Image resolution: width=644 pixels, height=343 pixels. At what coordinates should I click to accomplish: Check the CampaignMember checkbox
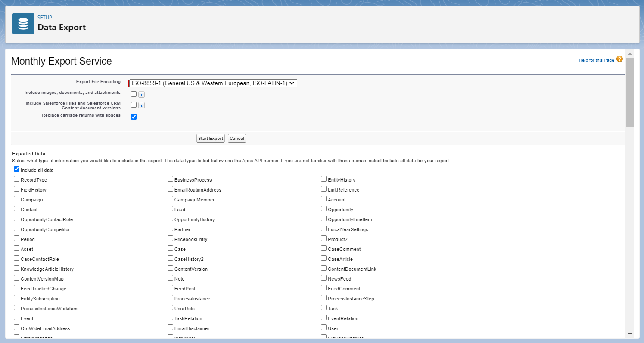(x=170, y=199)
